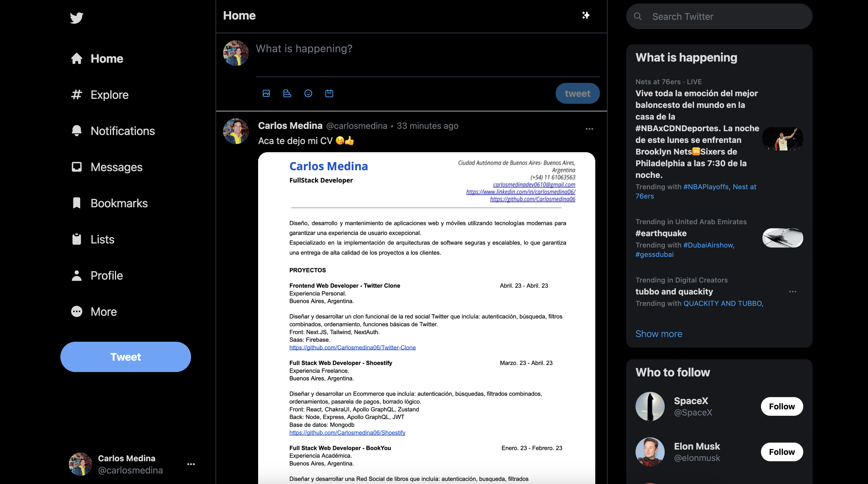
Task: Open options for the tubbo and quackity trend
Action: pos(793,291)
